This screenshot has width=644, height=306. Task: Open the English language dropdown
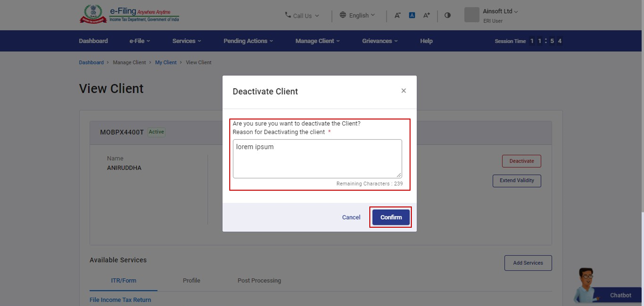click(357, 15)
